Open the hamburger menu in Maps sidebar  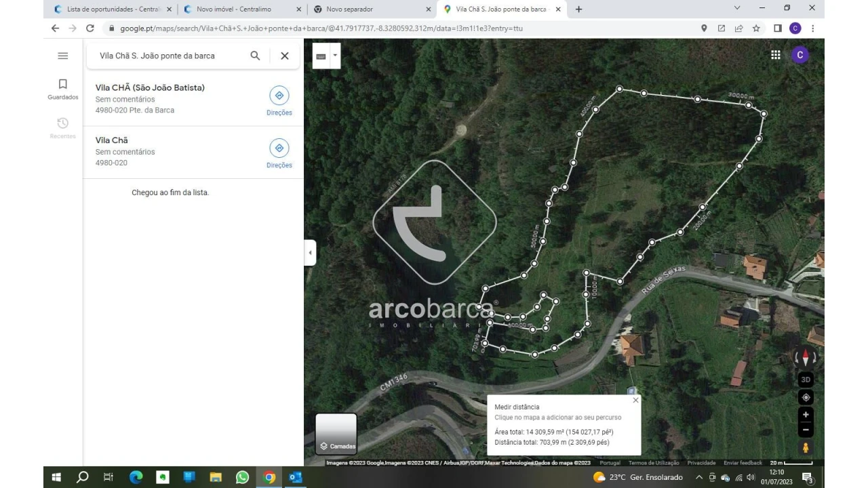[x=62, y=56]
